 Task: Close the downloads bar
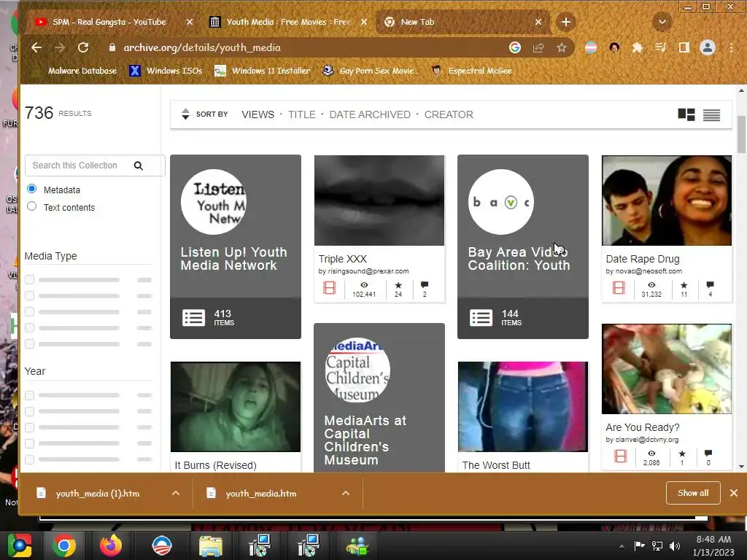point(734,493)
